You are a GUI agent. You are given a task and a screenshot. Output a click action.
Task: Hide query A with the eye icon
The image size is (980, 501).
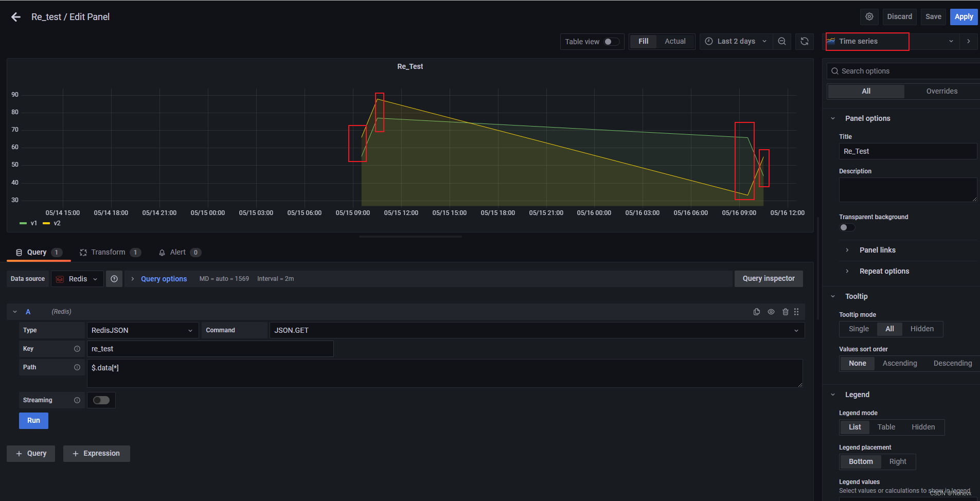[771, 311]
